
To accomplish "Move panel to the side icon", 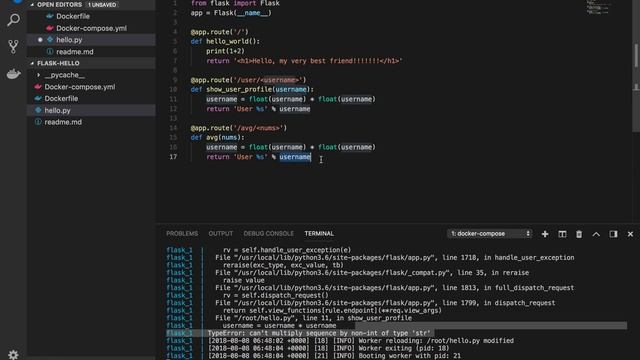I will (613, 234).
